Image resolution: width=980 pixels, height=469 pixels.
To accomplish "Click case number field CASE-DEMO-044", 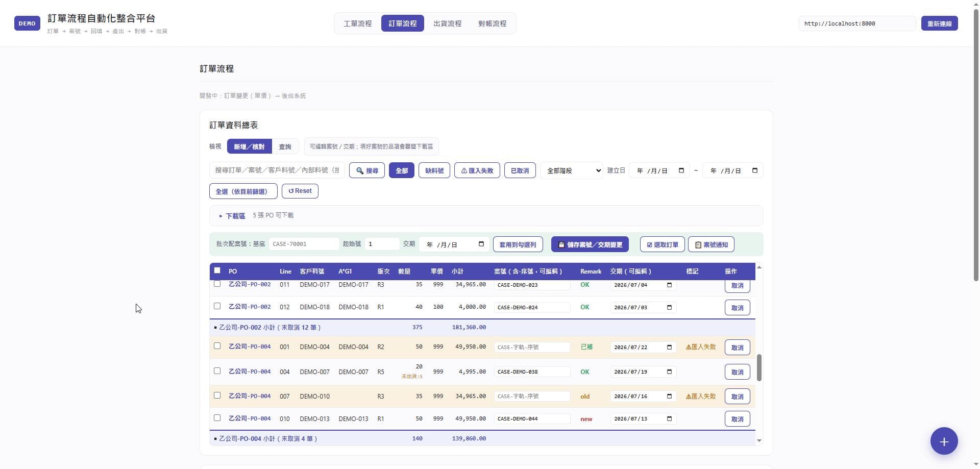I will [x=532, y=418].
